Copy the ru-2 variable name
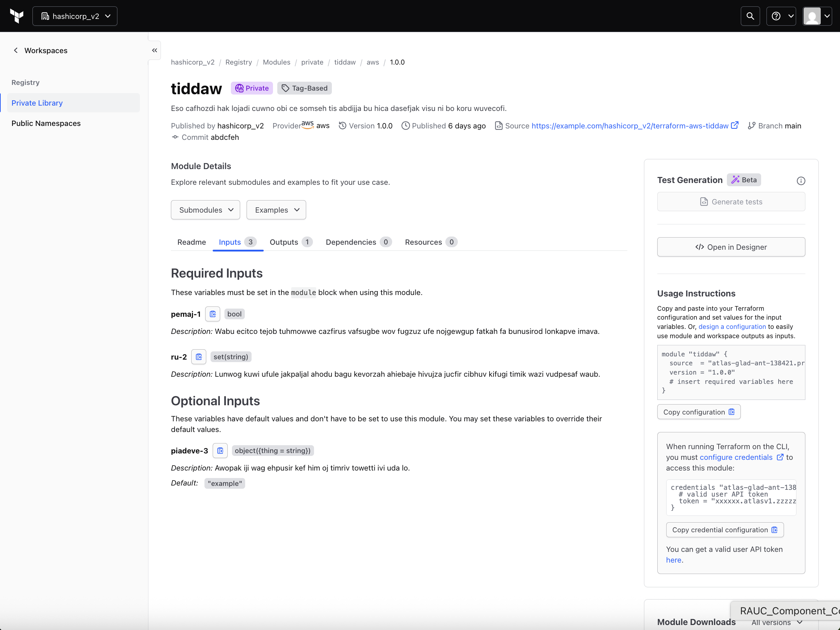Screen dimensions: 840x630 coord(199,357)
